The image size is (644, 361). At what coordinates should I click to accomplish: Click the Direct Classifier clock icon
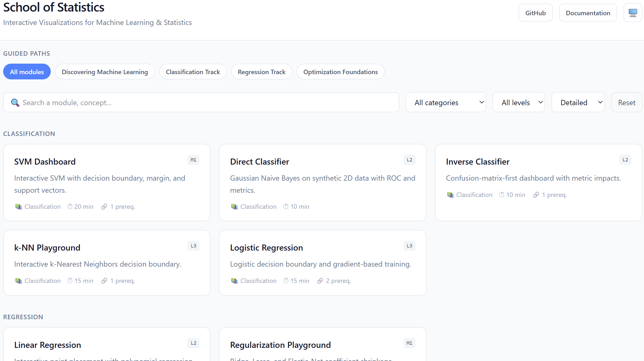[286, 207]
